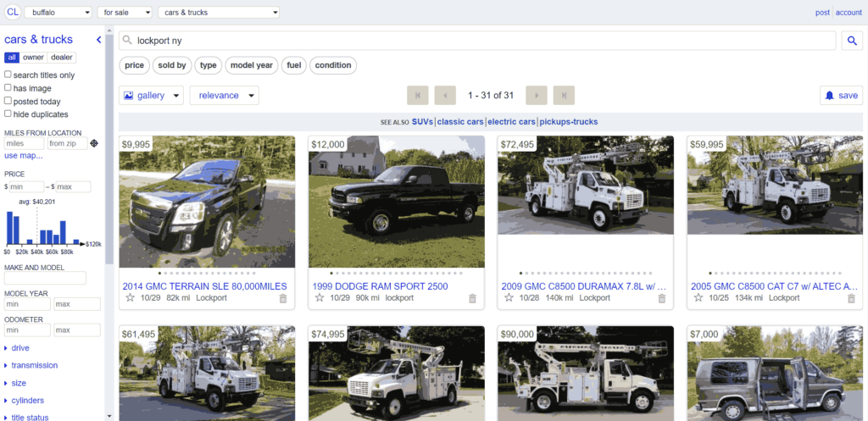
Task: Favorite the 2009 GMC C8500 Duramax star
Action: (509, 297)
